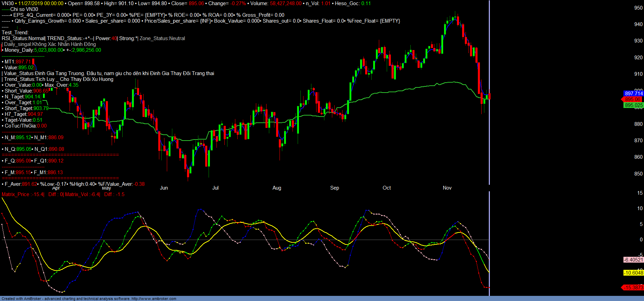
Task: Select the Sep marker on the time axis
Action: click(x=334, y=188)
